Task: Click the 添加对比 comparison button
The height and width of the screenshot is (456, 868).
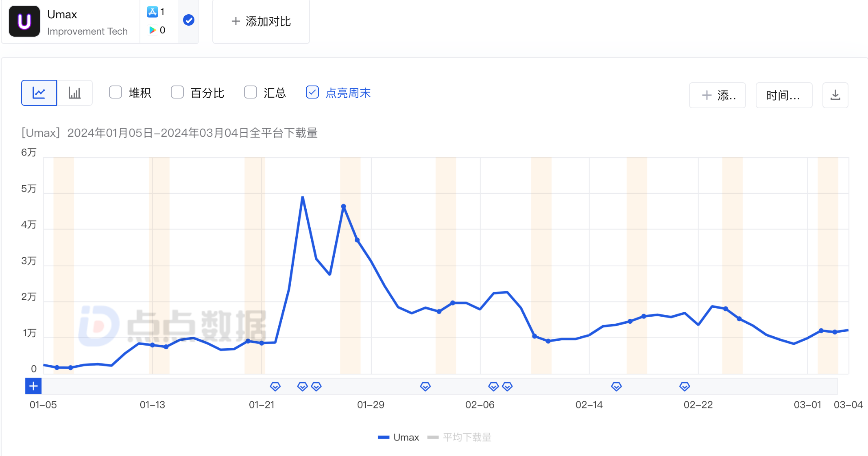Action: tap(261, 21)
